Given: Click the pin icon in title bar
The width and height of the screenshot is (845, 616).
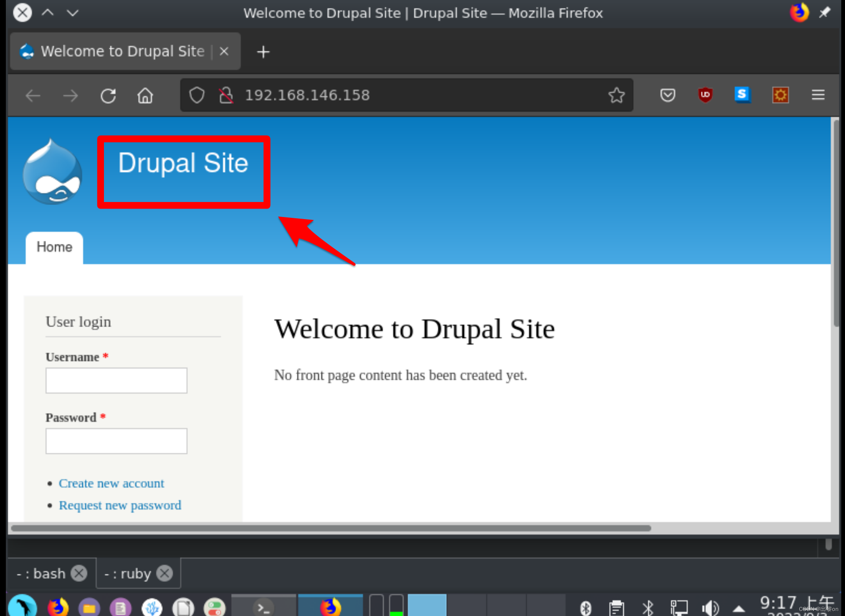Looking at the screenshot, I should click(824, 13).
